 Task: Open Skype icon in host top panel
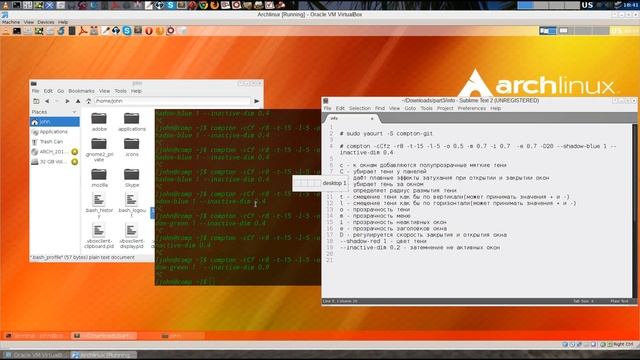[x=170, y=5]
